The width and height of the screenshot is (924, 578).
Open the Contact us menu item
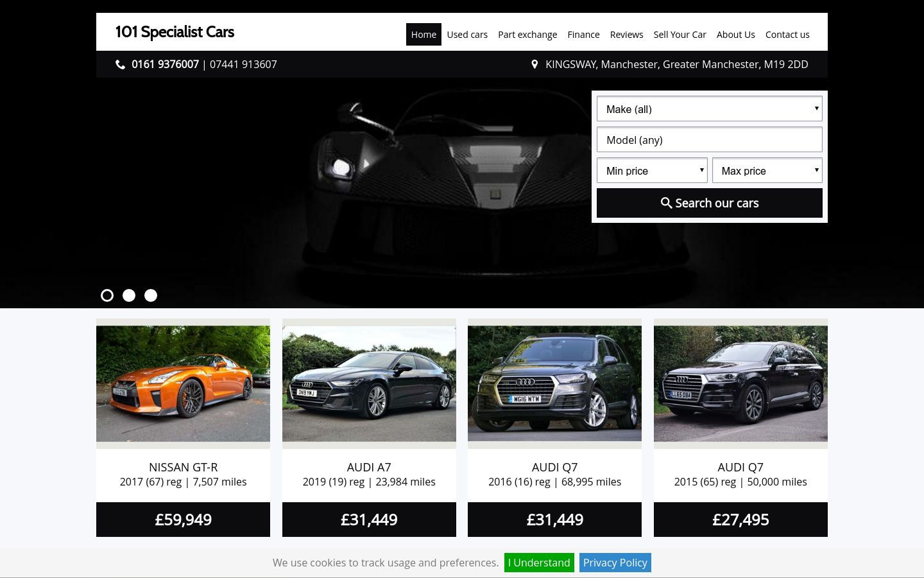787,35
